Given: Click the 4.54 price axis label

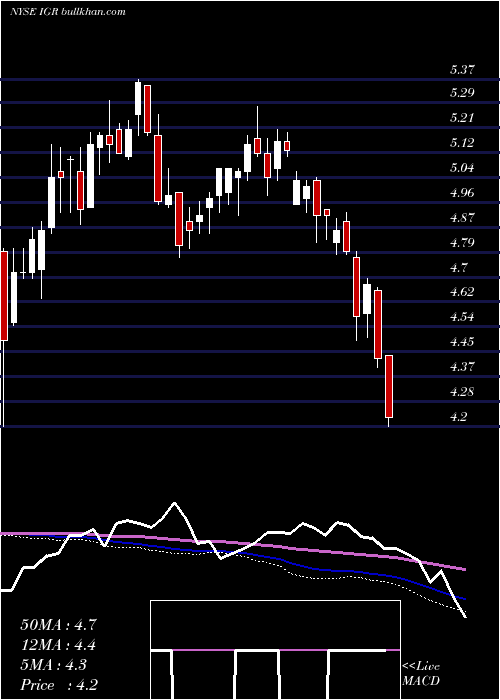Looking at the screenshot, I should (462, 317).
